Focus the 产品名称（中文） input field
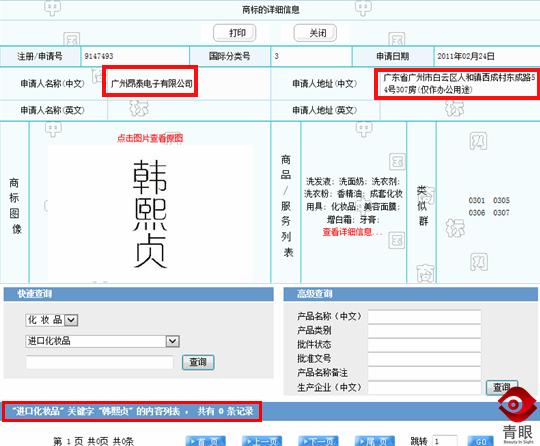The height and width of the screenshot is (446, 540). [x=424, y=317]
